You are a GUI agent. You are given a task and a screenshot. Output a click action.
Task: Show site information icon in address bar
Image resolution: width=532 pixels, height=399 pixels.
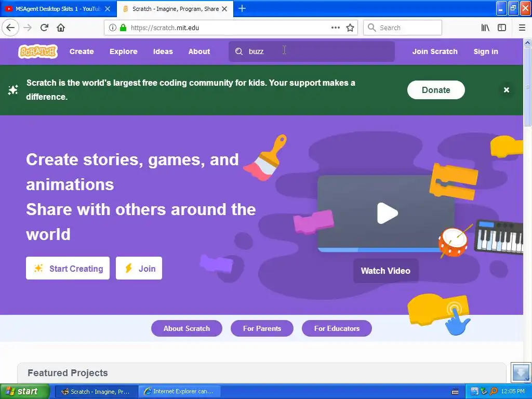pos(113,28)
